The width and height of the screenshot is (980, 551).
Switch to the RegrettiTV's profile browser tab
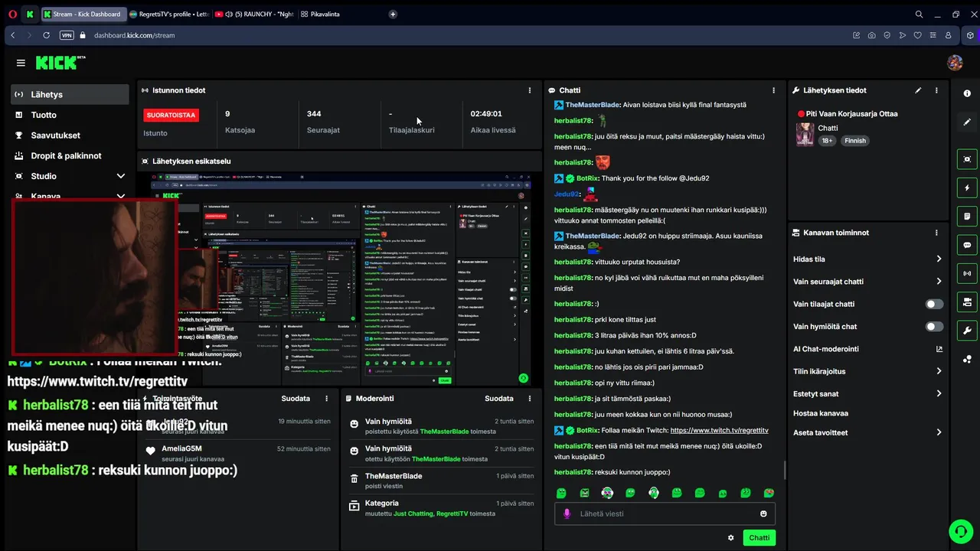coord(169,14)
